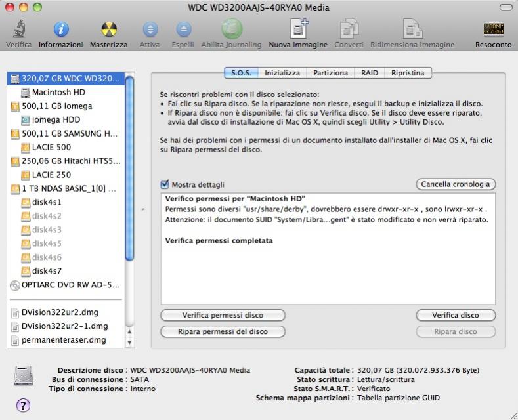The height and width of the screenshot is (420, 518).
Task: Open help with the question mark button
Action: coord(23,405)
